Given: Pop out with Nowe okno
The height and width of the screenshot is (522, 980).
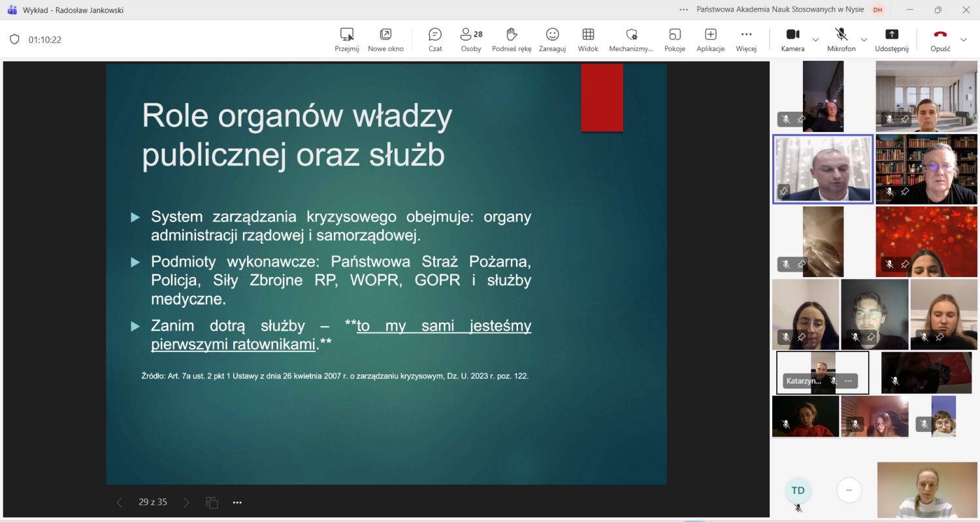Looking at the screenshot, I should click(385, 39).
